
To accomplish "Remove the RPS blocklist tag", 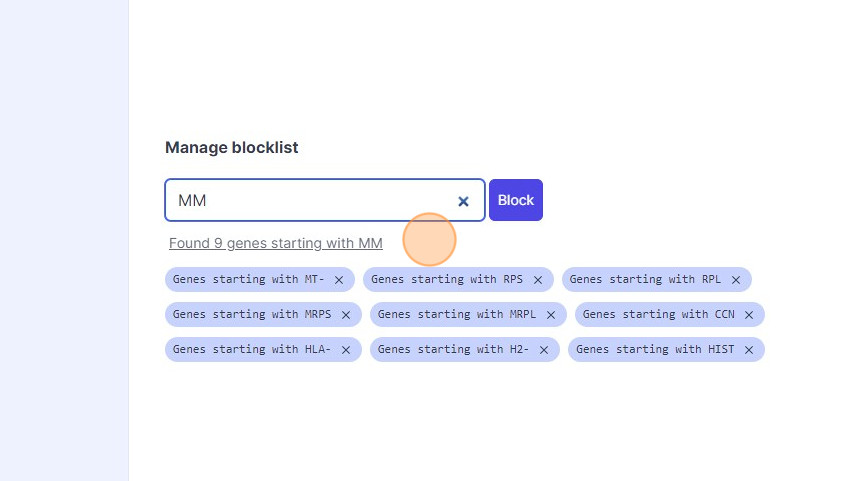I will tap(538, 280).
